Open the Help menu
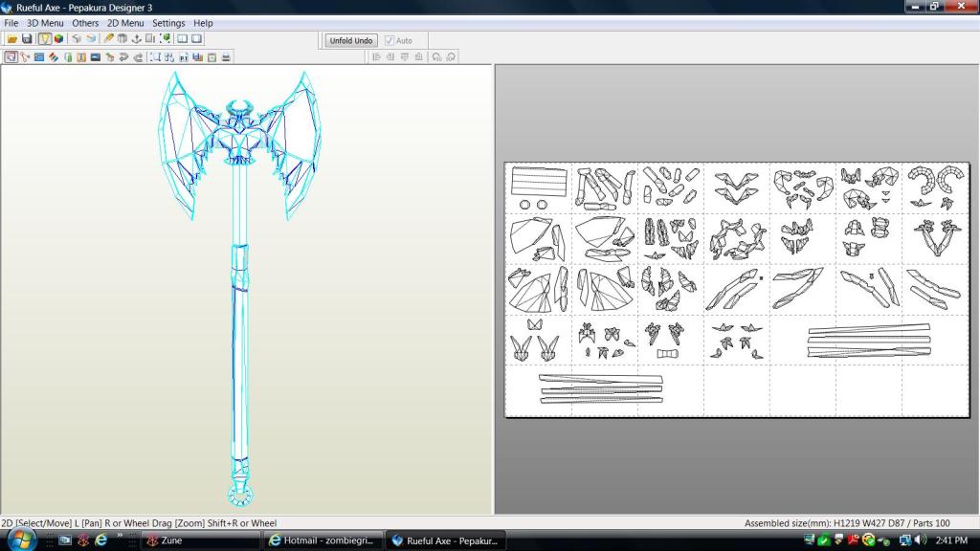 [x=203, y=23]
